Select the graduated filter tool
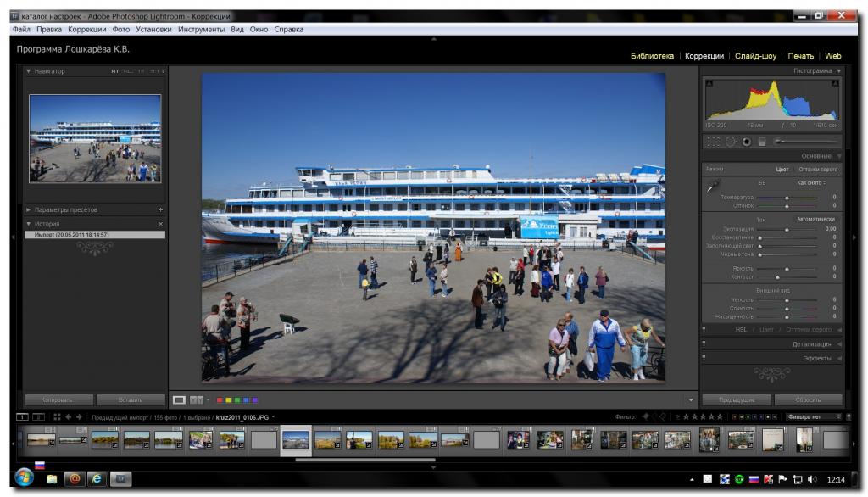Image resolution: width=868 pixels, height=497 pixels. pos(762,142)
